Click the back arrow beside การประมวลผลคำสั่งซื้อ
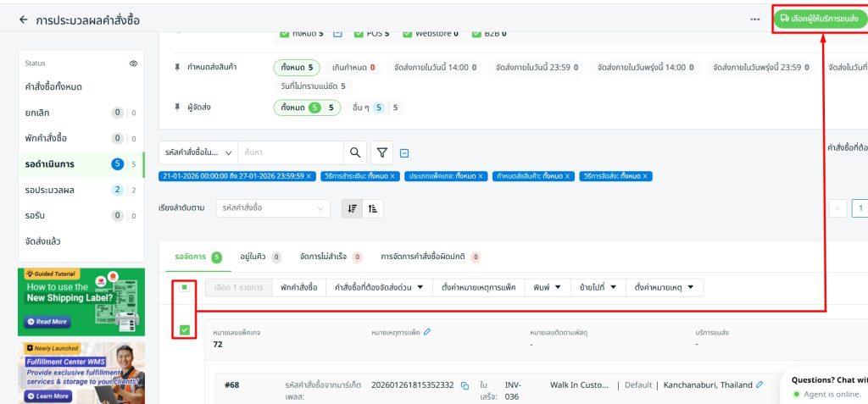Image resolution: width=868 pixels, height=404 pixels. [x=23, y=19]
